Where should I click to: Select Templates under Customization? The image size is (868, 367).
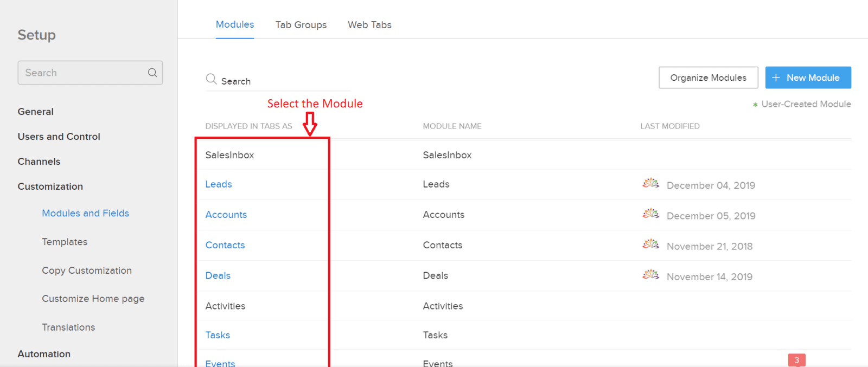[x=65, y=242]
